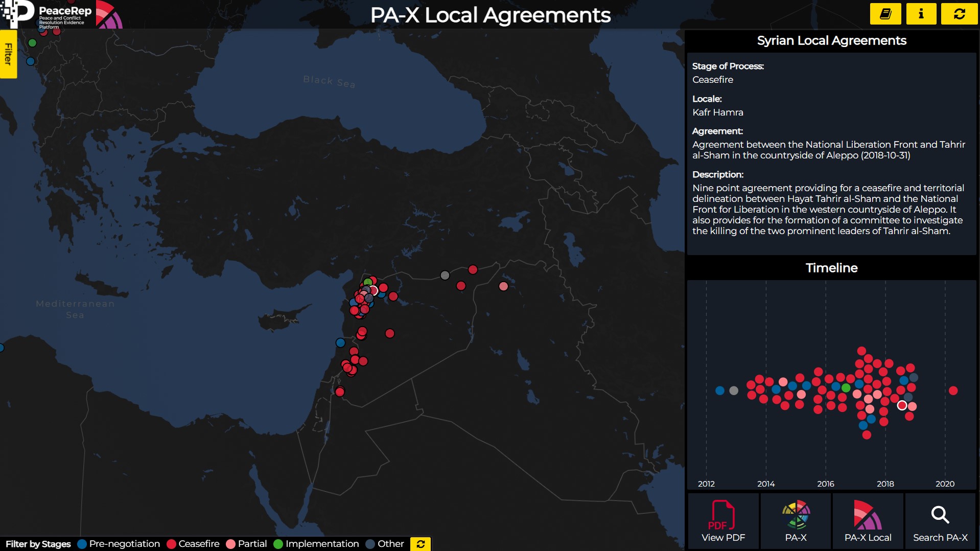Screen dimensions: 980x551
Task: Click the isolated red marker east of Homs cluster
Action: [390, 333]
